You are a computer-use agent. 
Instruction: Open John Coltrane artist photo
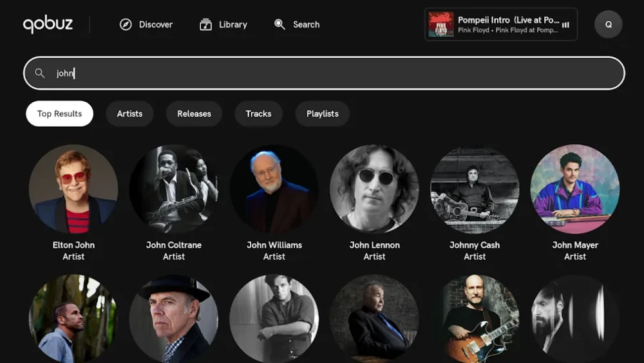pyautogui.click(x=174, y=189)
